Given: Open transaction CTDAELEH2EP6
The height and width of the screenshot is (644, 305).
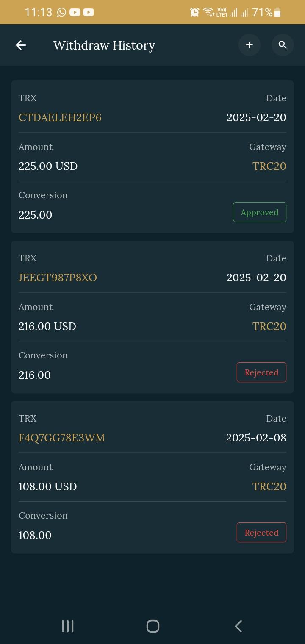Looking at the screenshot, I should (60, 117).
